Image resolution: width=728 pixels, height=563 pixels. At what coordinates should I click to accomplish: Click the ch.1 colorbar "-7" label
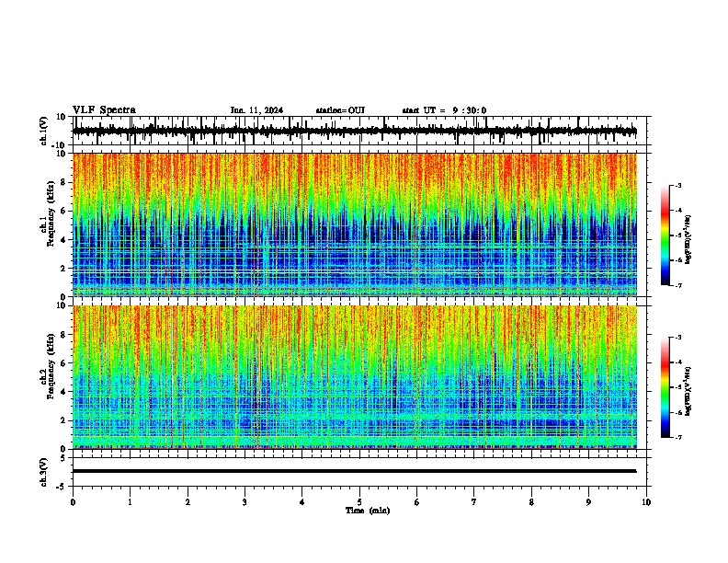677,285
